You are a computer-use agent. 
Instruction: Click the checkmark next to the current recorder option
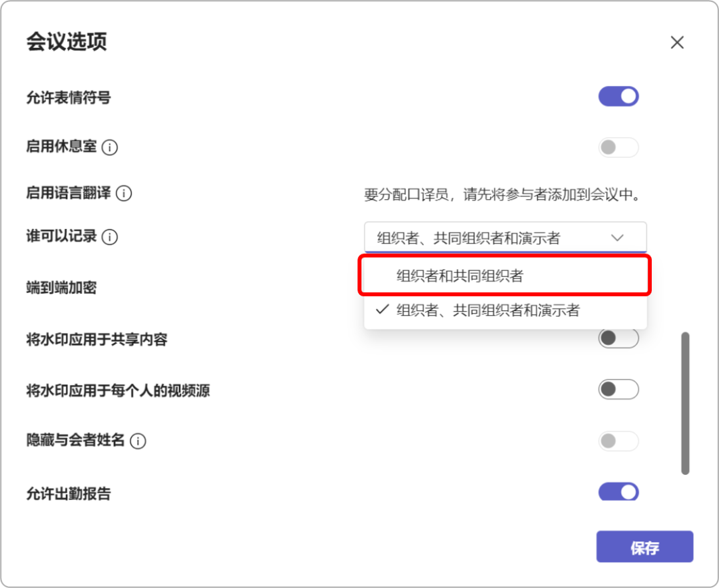pos(381,310)
